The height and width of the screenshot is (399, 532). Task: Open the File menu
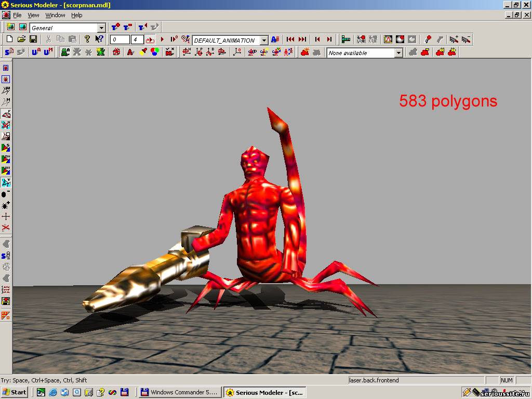pyautogui.click(x=17, y=15)
